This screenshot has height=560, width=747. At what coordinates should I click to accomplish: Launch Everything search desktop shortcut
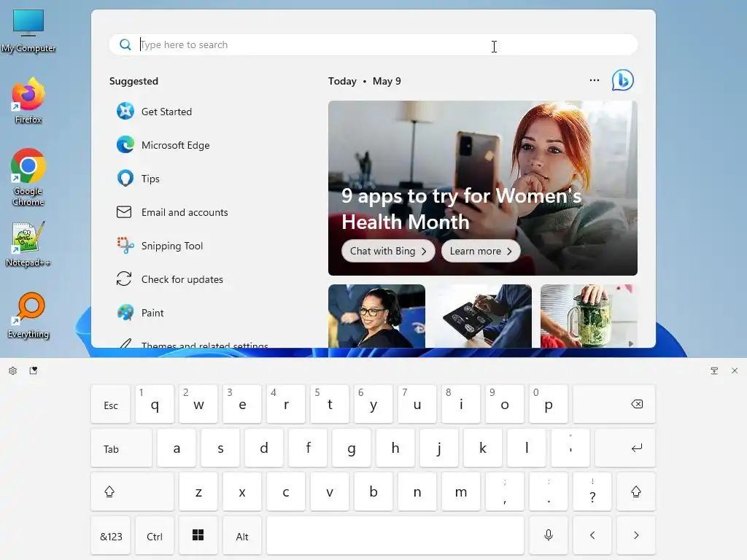pyautogui.click(x=28, y=315)
